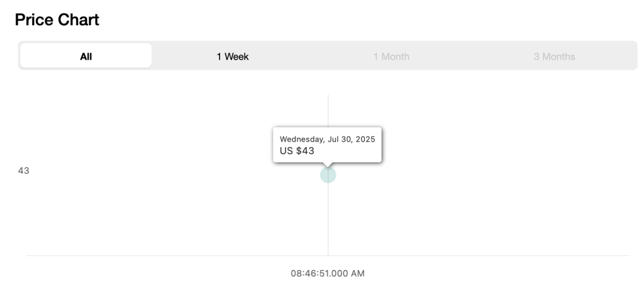
Task: Click the vertical crosshair line below the data point
Action: [x=328, y=219]
